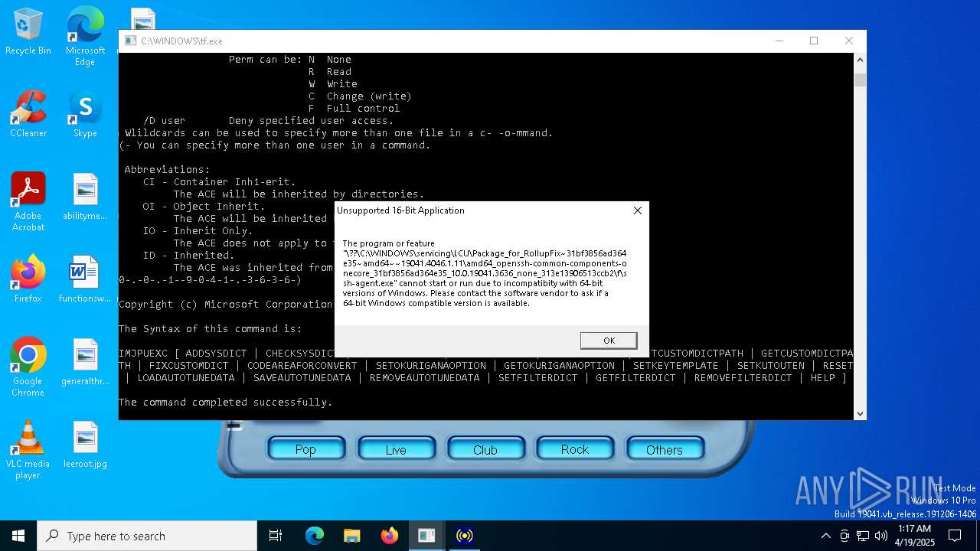Click the 'The Syntax of this command is:' line

pyautogui.click(x=211, y=329)
